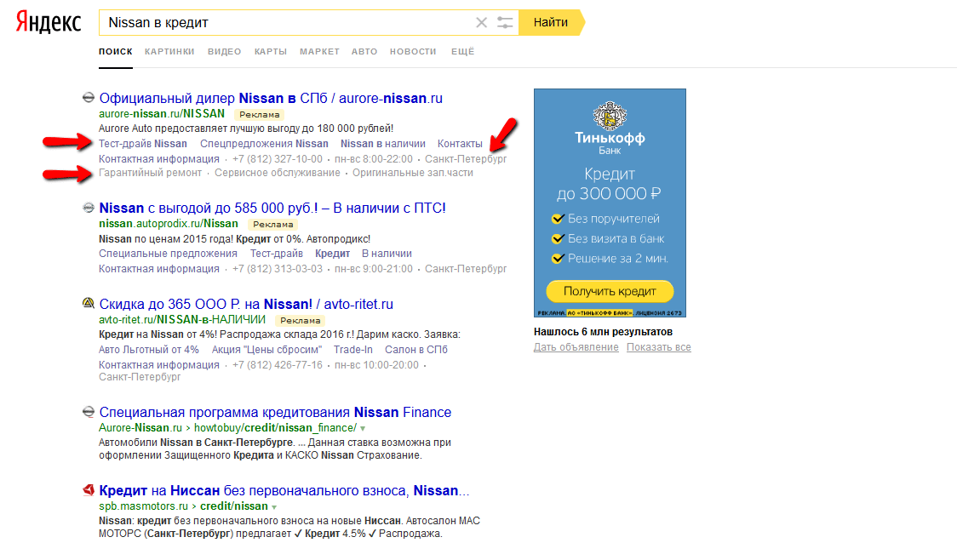The width and height of the screenshot is (957, 560).
Task: Open Специальная программа кредитования Nissan Finance result
Action: tap(275, 413)
